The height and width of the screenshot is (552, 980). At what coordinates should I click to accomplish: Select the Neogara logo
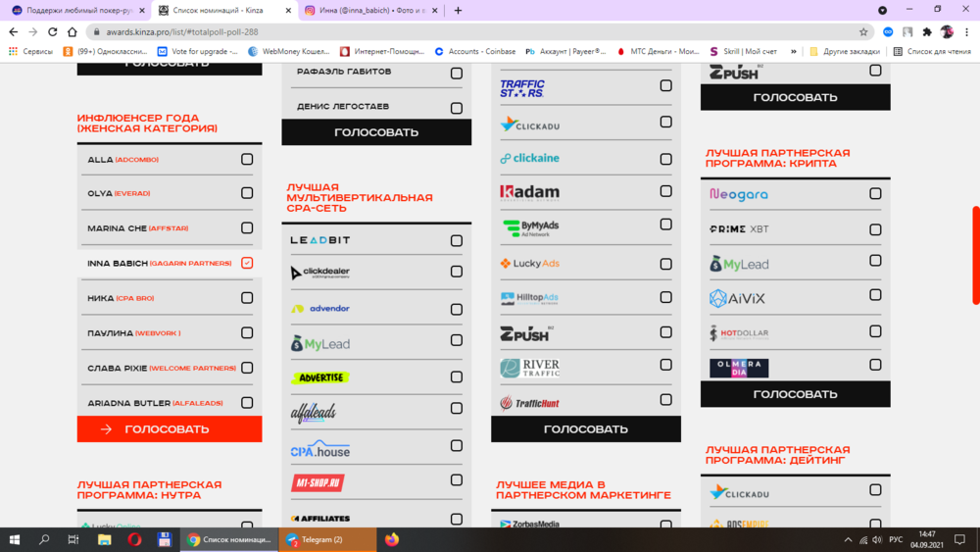pos(738,194)
